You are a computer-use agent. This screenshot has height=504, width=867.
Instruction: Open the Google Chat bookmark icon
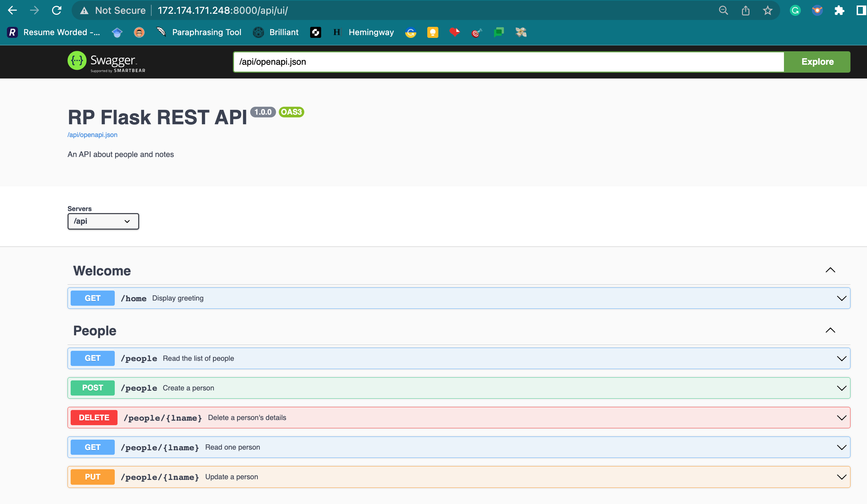[499, 32]
